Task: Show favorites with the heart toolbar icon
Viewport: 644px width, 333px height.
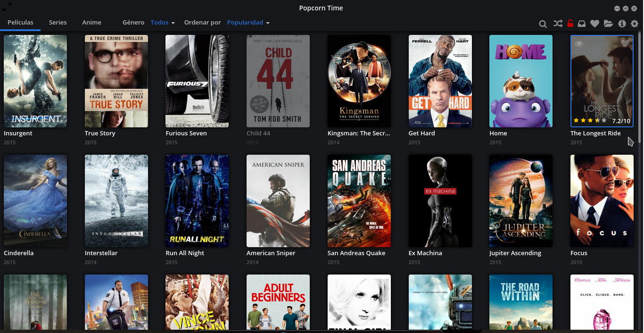Action: click(x=595, y=24)
